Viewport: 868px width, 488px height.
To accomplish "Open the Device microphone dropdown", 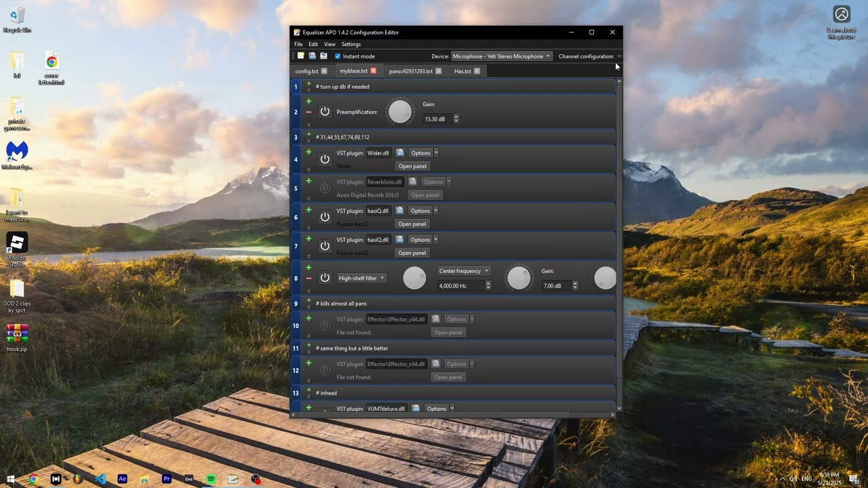I will [x=501, y=56].
